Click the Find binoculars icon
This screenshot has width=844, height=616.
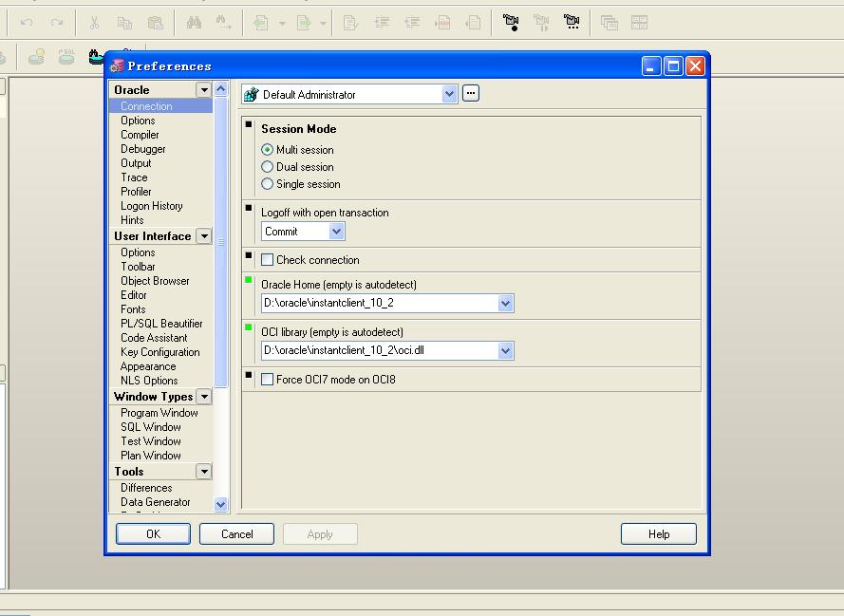click(x=194, y=23)
